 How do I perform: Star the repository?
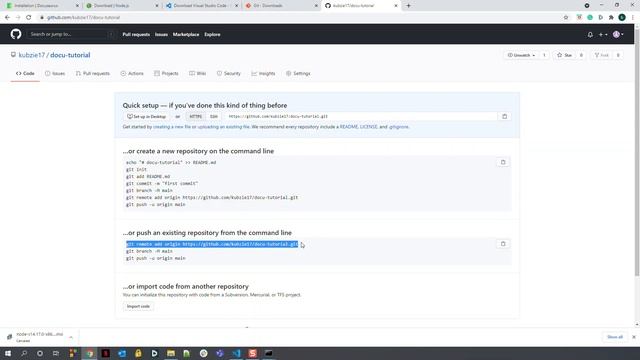pyautogui.click(x=565, y=55)
